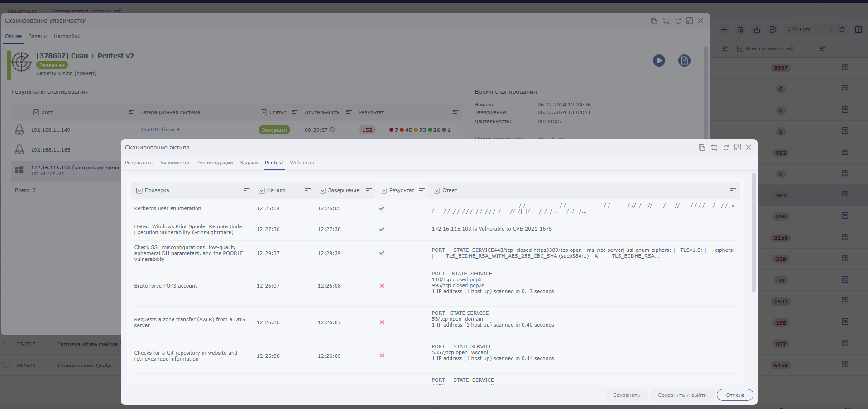
Task: Open the Статус column filter dropdown
Action: tap(264, 112)
